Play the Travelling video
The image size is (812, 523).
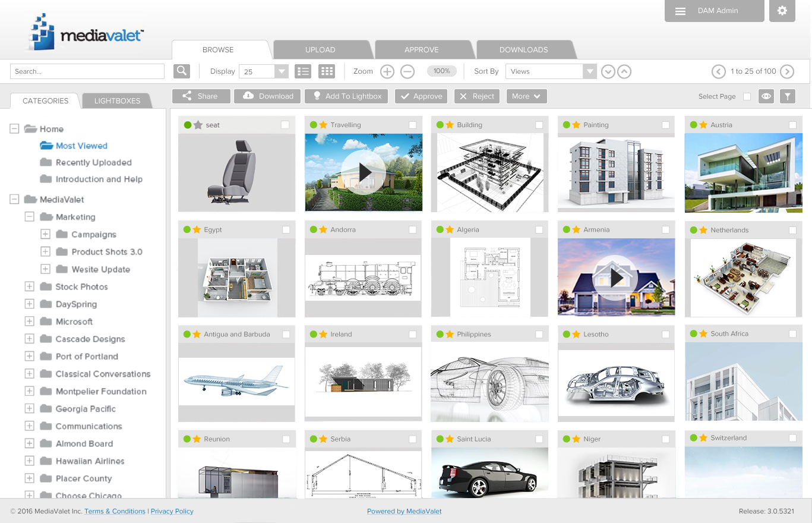[364, 172]
